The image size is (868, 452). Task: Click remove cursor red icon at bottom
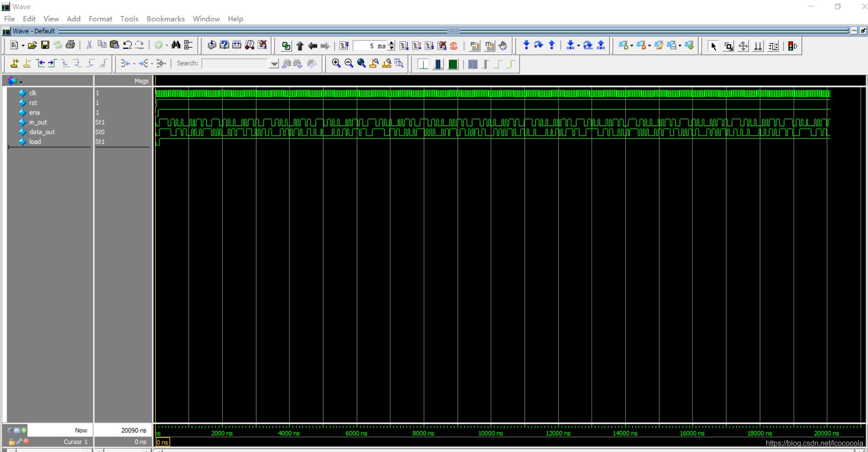[x=27, y=441]
